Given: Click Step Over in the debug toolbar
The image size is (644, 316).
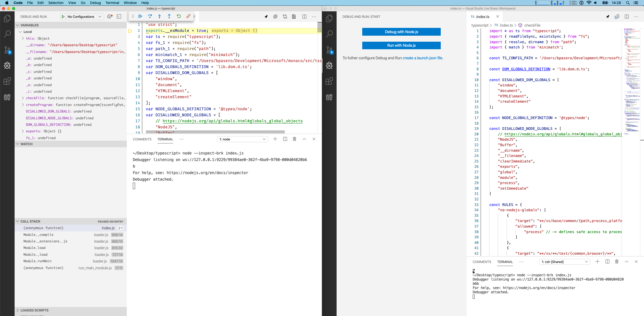Looking at the screenshot, I should [x=150, y=16].
